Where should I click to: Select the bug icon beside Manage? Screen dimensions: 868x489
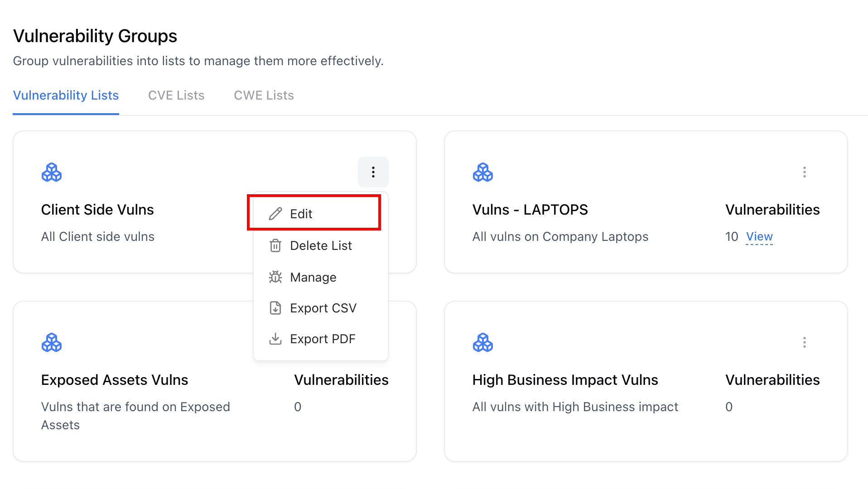coord(275,277)
